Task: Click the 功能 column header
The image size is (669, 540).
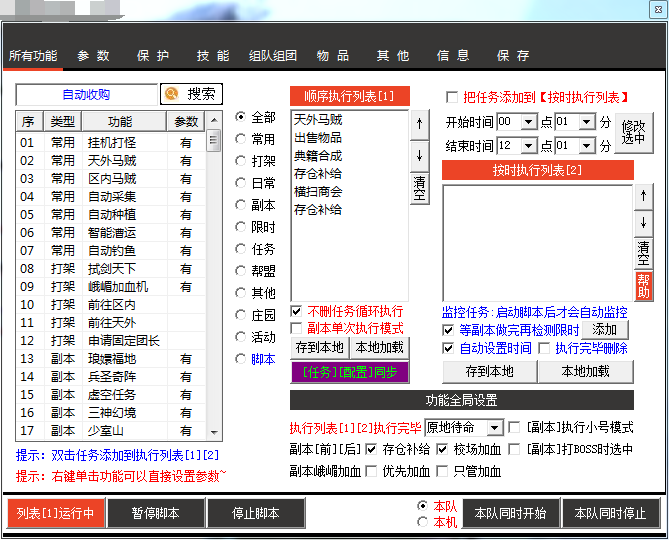Action: [x=124, y=122]
